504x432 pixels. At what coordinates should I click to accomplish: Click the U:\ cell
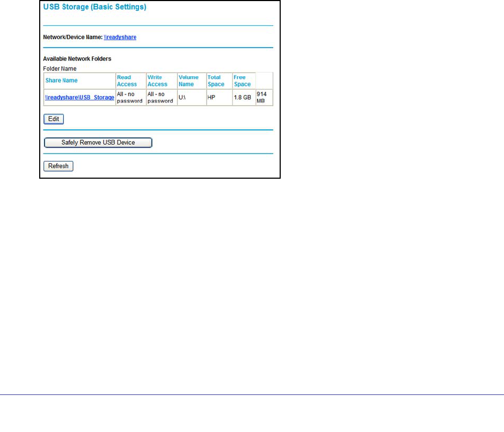tap(192, 97)
